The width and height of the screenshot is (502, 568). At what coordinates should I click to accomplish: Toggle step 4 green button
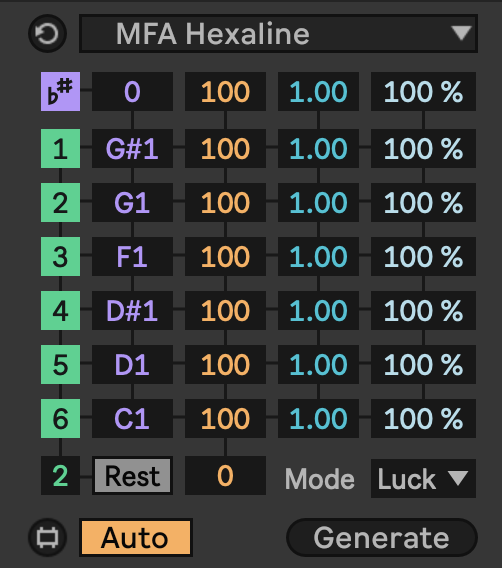tap(60, 310)
